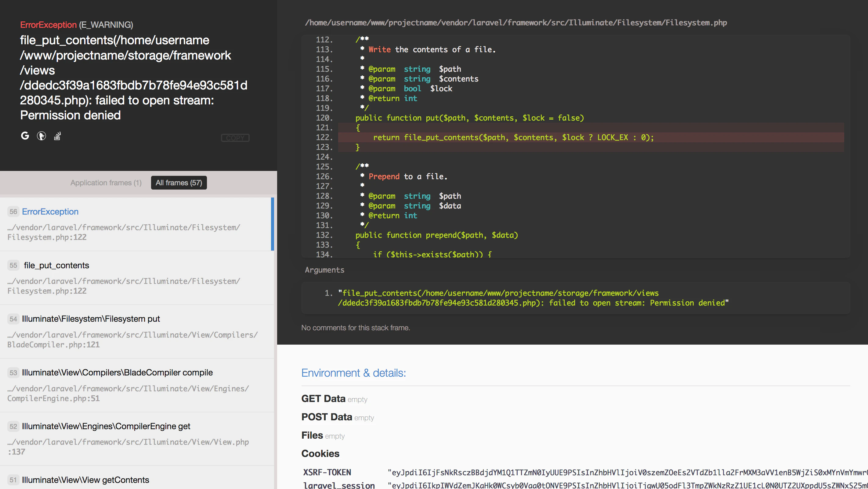Click code line 120 public function put
This screenshot has width=868, height=489.
469,118
